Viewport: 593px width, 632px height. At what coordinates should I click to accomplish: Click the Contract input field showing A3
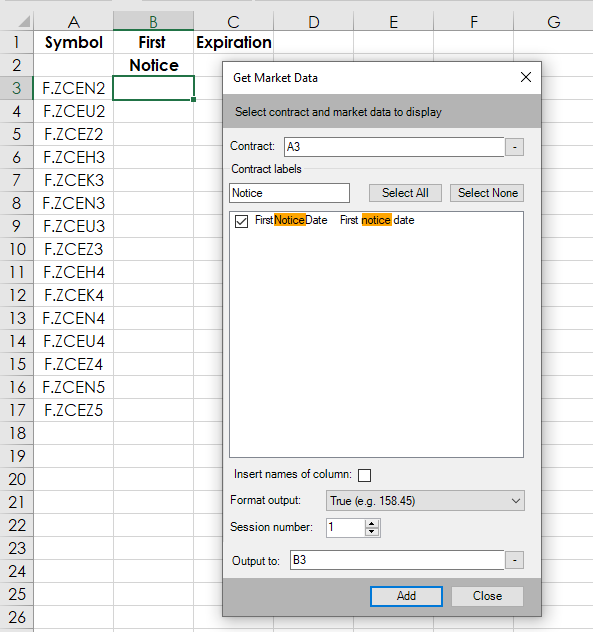coord(394,147)
